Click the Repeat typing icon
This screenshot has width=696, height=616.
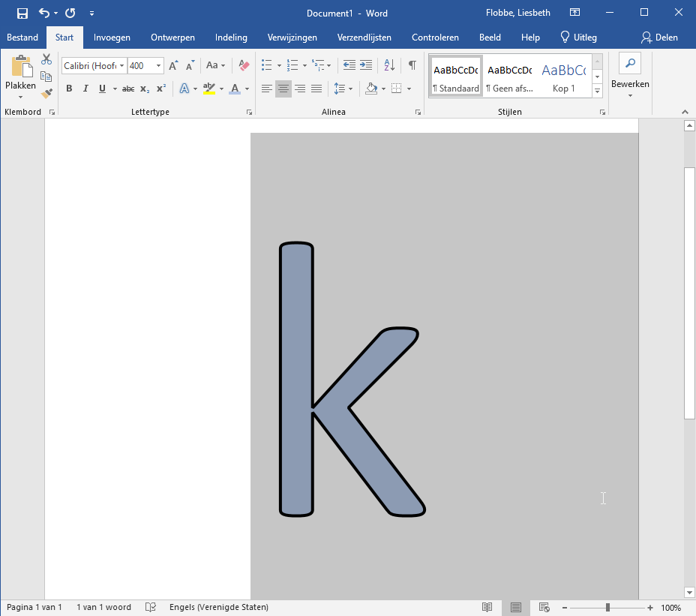tap(70, 13)
